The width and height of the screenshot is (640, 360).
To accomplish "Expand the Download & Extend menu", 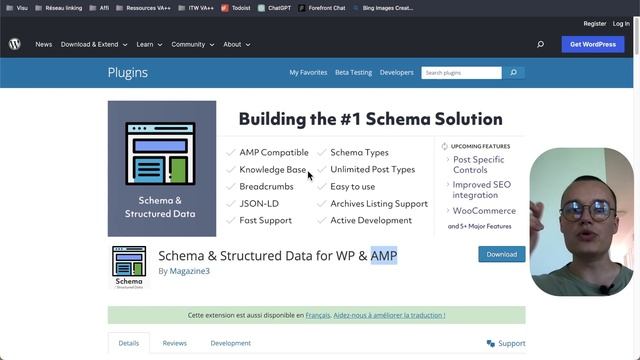I will coord(94,44).
